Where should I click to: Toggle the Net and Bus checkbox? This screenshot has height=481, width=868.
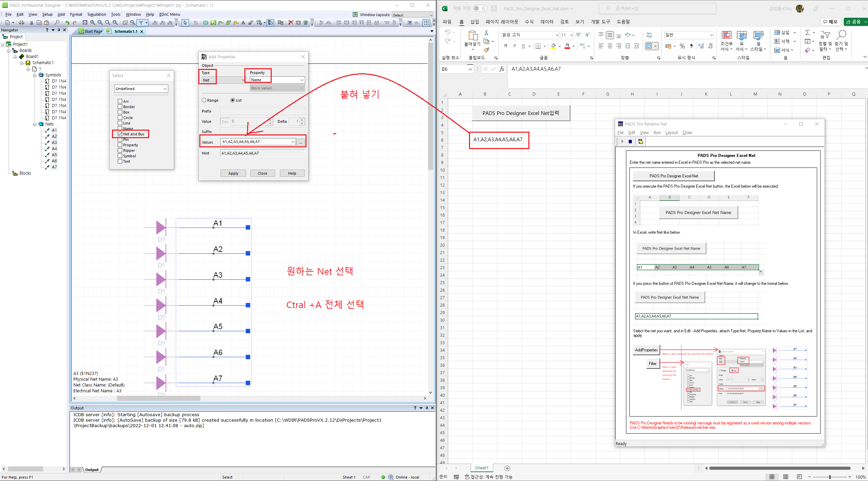(120, 134)
